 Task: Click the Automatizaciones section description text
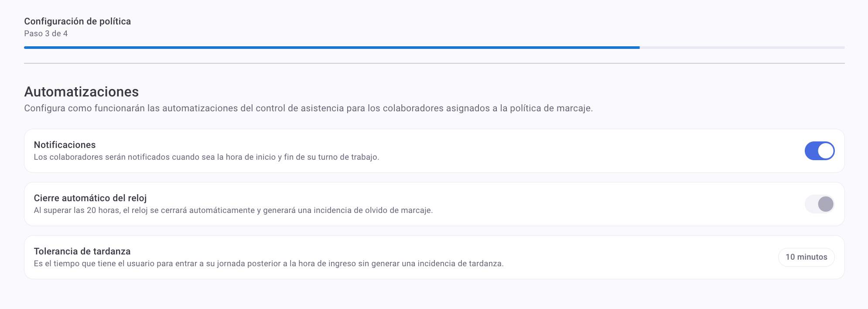(x=308, y=108)
